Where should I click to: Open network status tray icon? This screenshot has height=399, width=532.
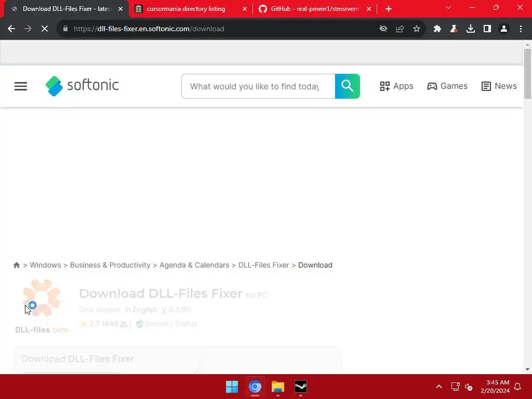click(455, 387)
